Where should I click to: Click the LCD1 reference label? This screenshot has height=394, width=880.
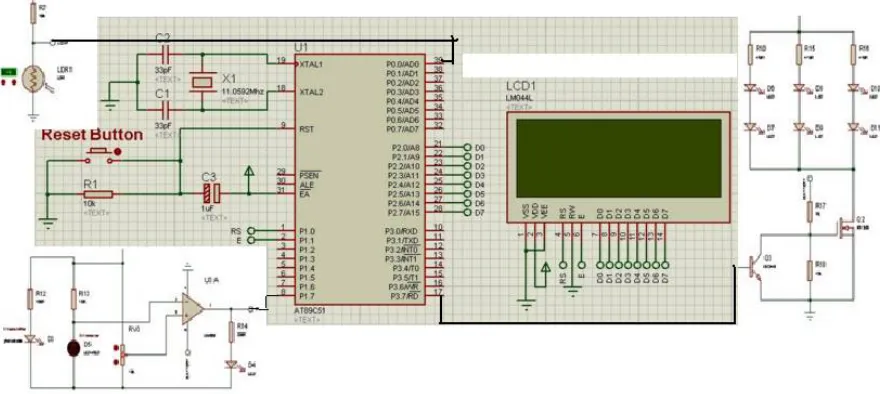(x=521, y=87)
